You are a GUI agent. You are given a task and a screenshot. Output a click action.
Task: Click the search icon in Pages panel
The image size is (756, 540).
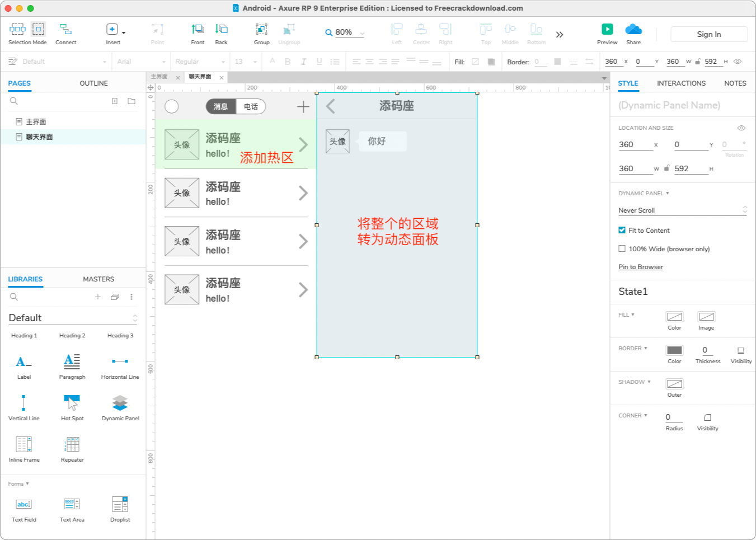[14, 101]
